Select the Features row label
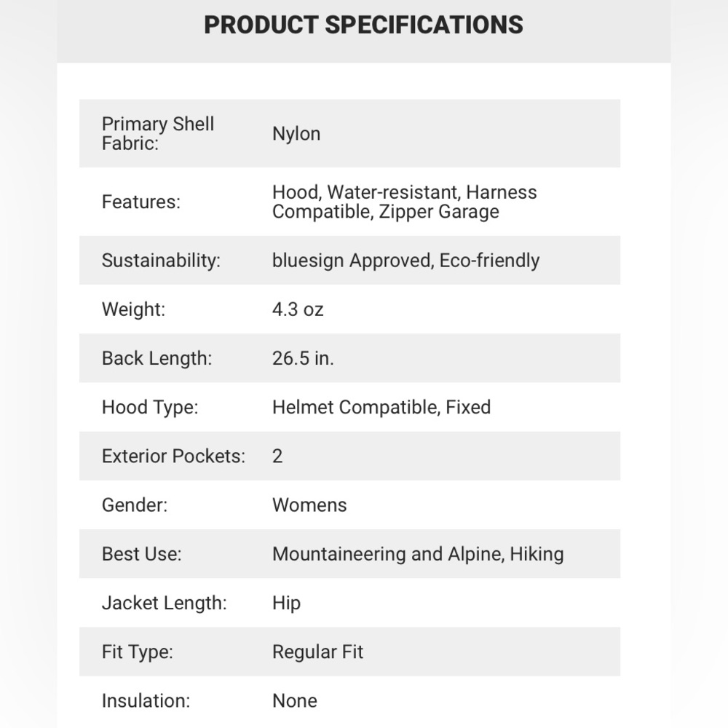 coord(141,202)
